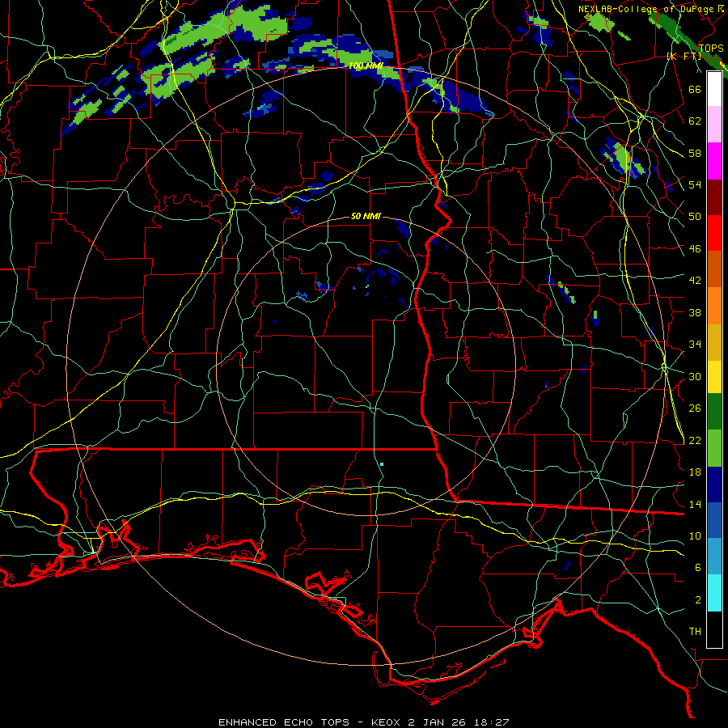The width and height of the screenshot is (728, 728).
Task: Click the '66' scale label
Action: click(695, 89)
